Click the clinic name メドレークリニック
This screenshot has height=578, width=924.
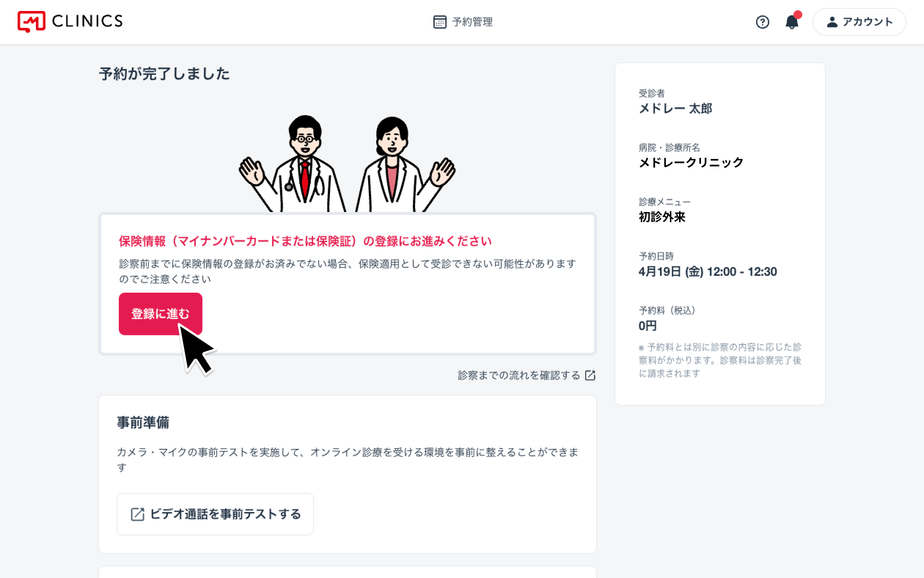coord(691,162)
